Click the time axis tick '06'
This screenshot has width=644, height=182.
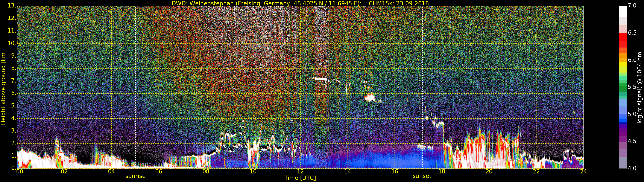point(159,172)
